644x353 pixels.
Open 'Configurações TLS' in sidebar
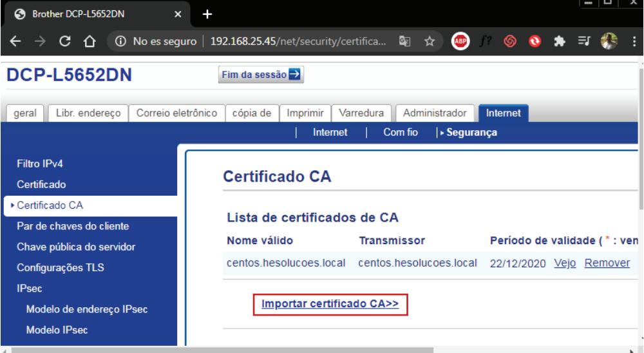coord(61,267)
